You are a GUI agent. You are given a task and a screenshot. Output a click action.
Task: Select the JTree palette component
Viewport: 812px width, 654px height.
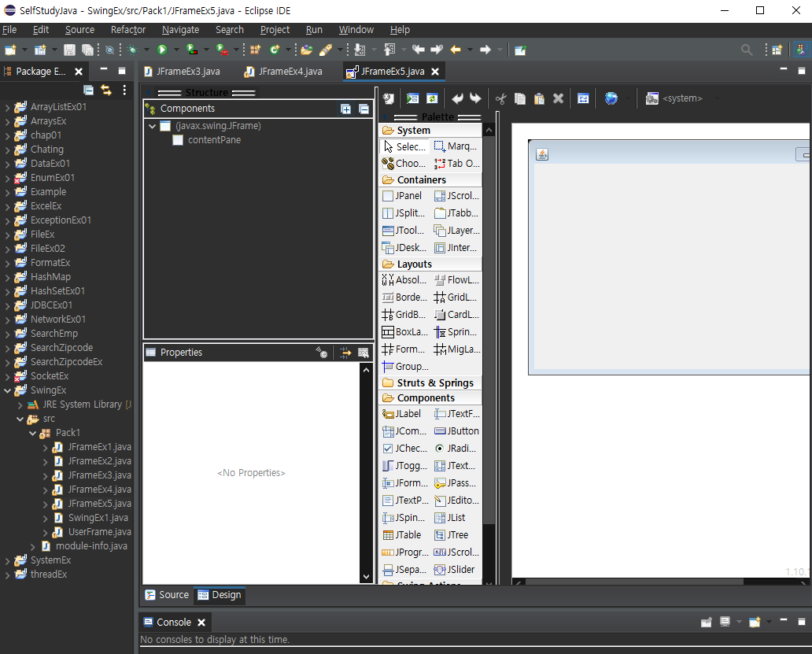(452, 535)
